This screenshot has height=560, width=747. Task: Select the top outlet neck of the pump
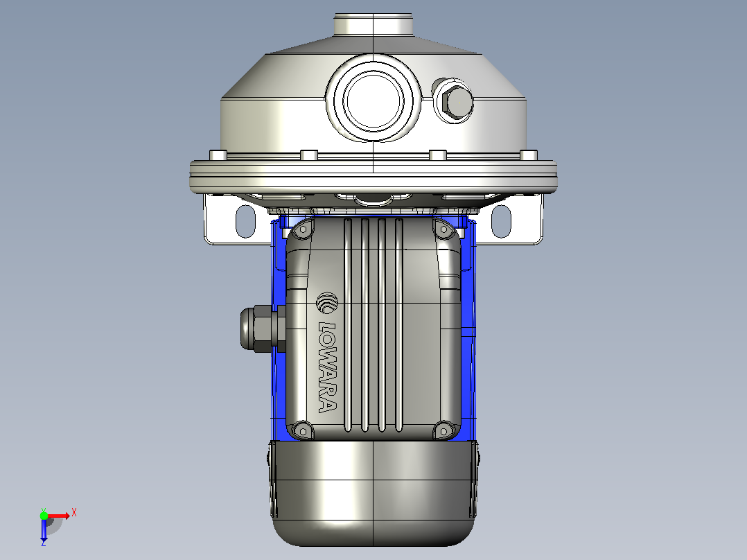point(373,24)
